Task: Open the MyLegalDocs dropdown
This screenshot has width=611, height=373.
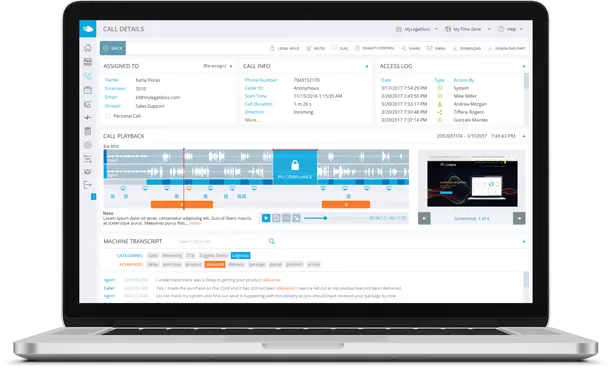Action: coord(417,29)
